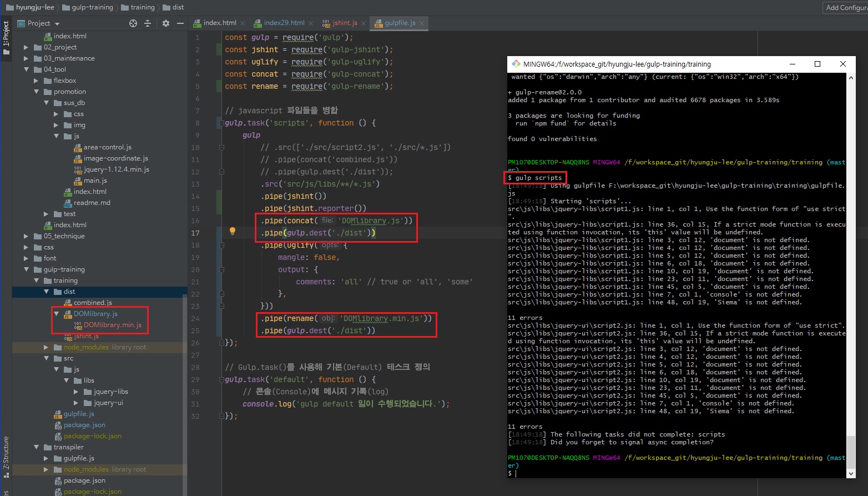Screen dimensions: 868x496
Task: Hide the Project panel with minus icon
Action: [x=180, y=23]
